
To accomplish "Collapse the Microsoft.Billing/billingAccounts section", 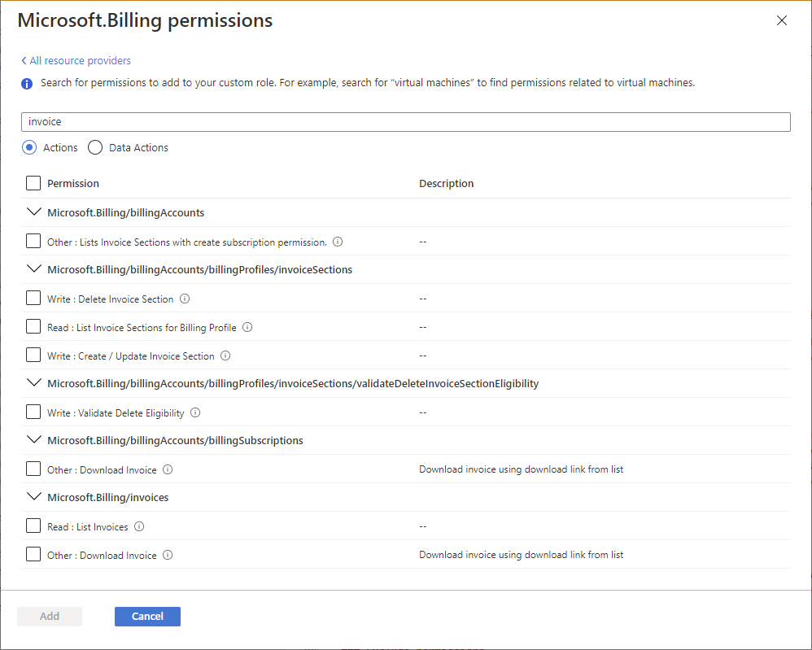I will pos(33,212).
